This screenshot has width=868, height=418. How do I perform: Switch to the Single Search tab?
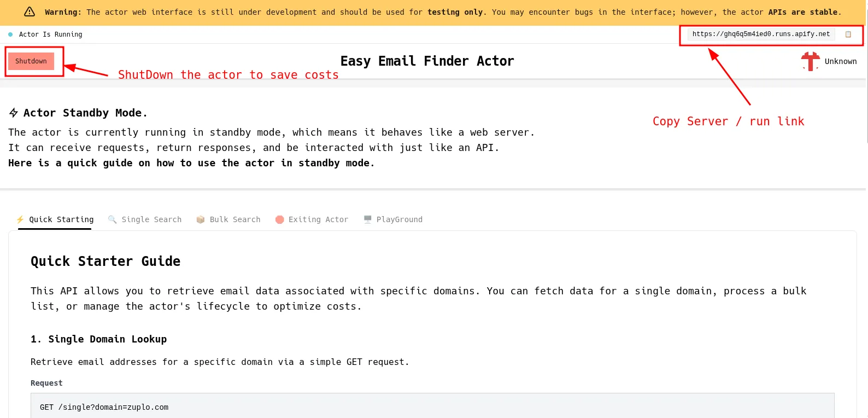pos(145,219)
